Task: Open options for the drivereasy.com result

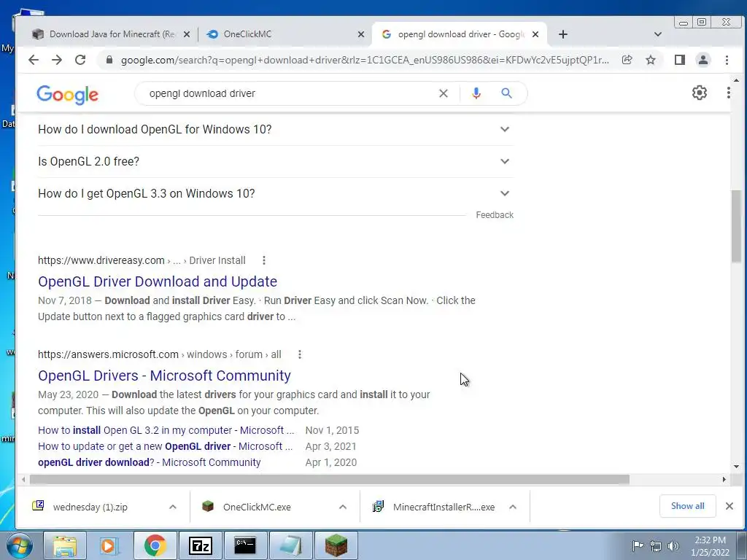Action: pyautogui.click(x=264, y=260)
